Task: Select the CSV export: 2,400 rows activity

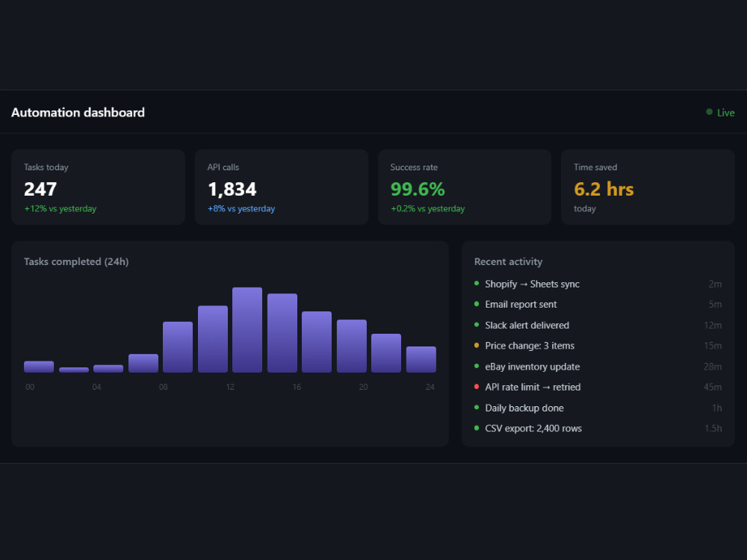Action: click(598, 429)
